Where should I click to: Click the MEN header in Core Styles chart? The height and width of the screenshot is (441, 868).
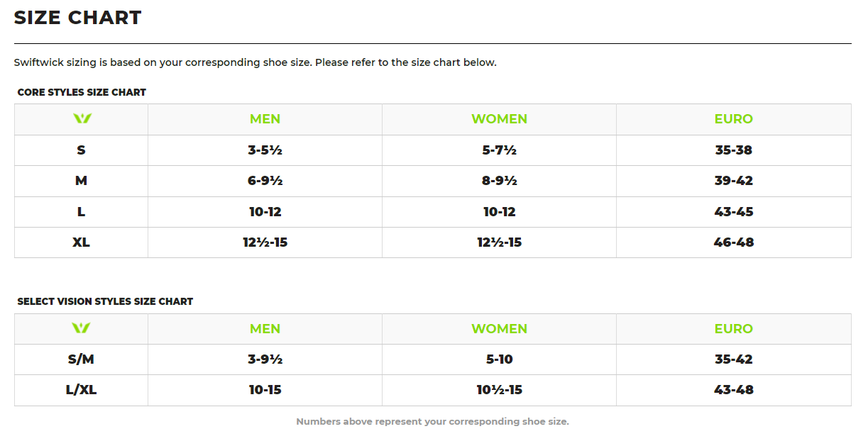(265, 119)
